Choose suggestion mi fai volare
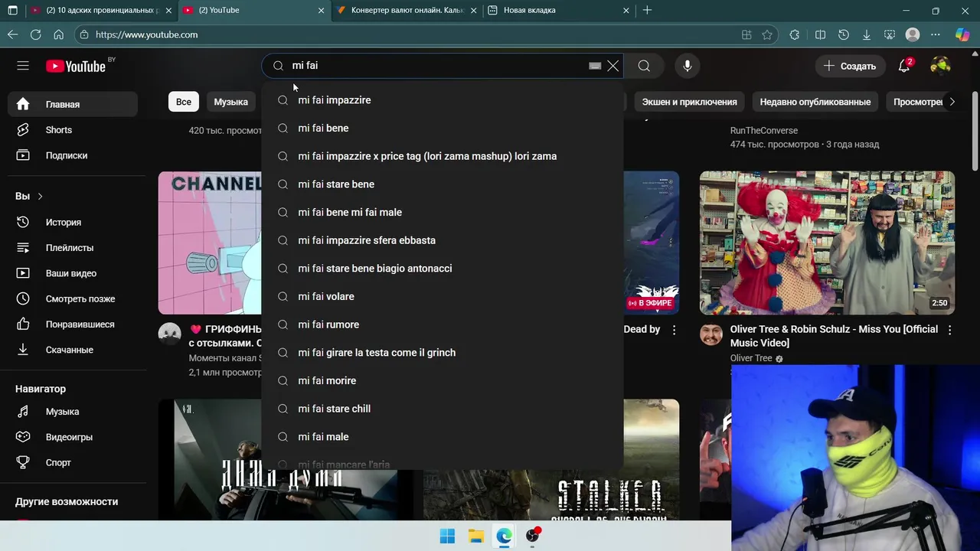Image resolution: width=980 pixels, height=551 pixels. click(x=443, y=297)
